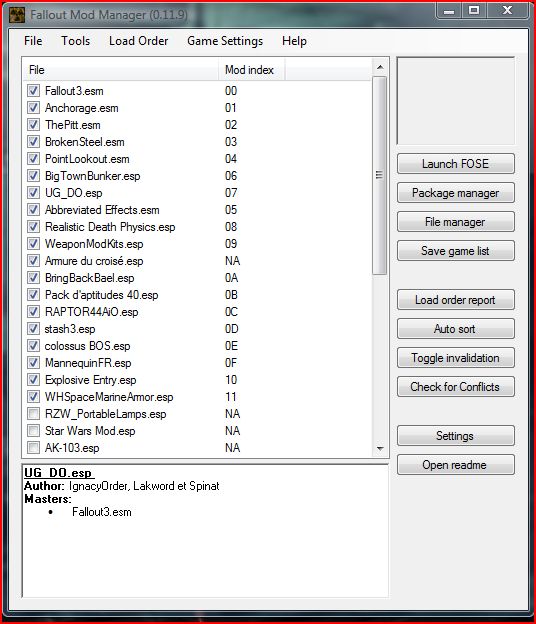Open the Load Order menu
The width and height of the screenshot is (536, 624).
pos(138,41)
